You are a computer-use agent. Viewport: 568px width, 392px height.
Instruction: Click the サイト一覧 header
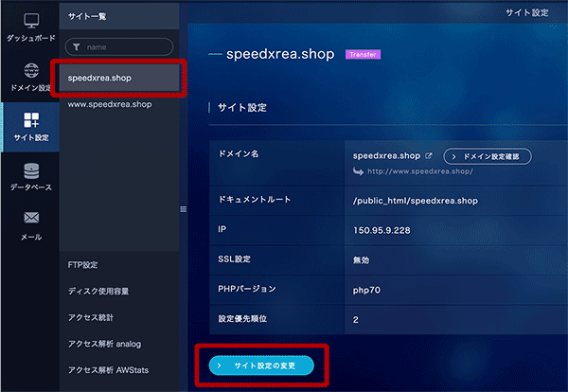point(87,16)
